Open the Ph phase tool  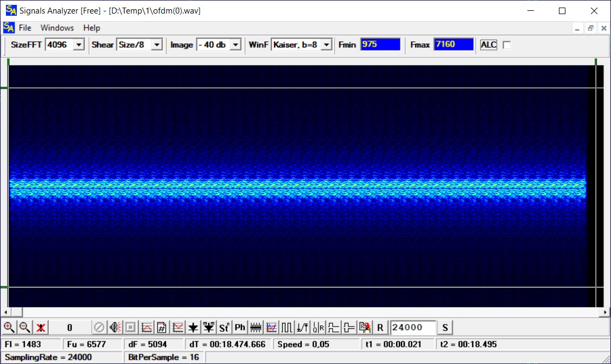point(240,327)
